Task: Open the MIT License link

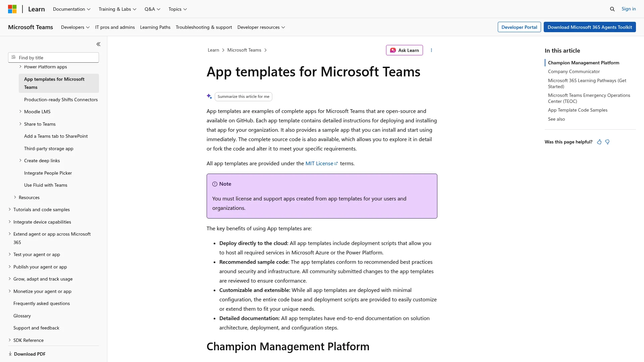Action: click(x=321, y=163)
